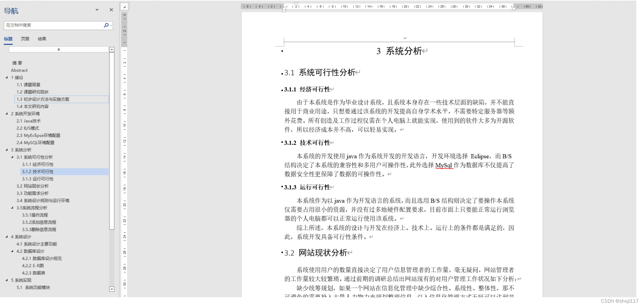Image resolution: width=644 pixels, height=307 pixels.
Task: Click the underlined word MySql in document
Action: click(x=444, y=165)
